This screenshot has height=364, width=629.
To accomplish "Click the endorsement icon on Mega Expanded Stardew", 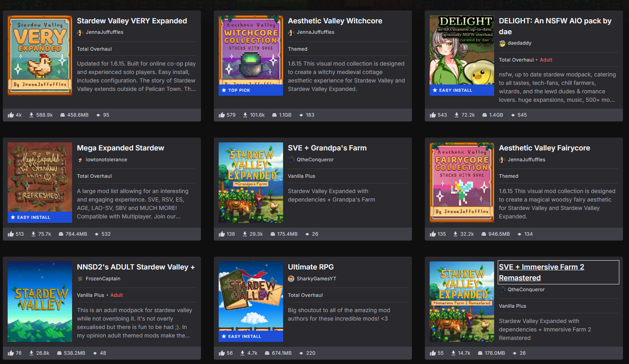I will [11, 234].
